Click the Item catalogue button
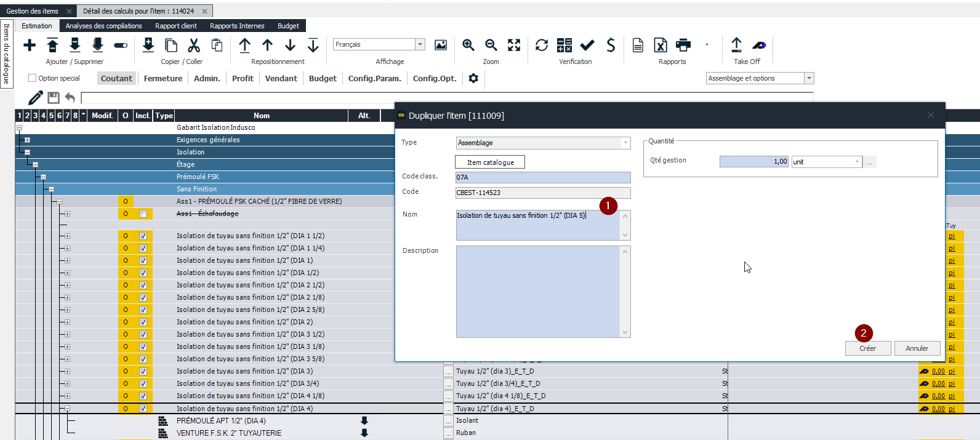 (x=490, y=162)
